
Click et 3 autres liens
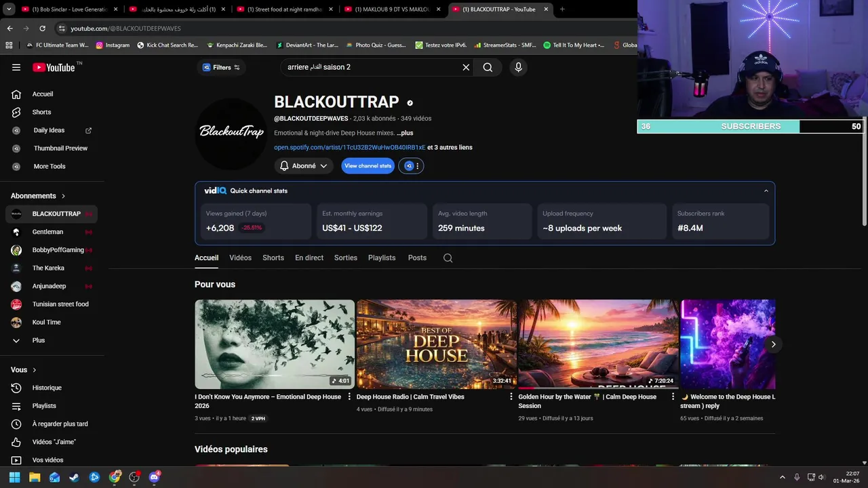(x=450, y=147)
